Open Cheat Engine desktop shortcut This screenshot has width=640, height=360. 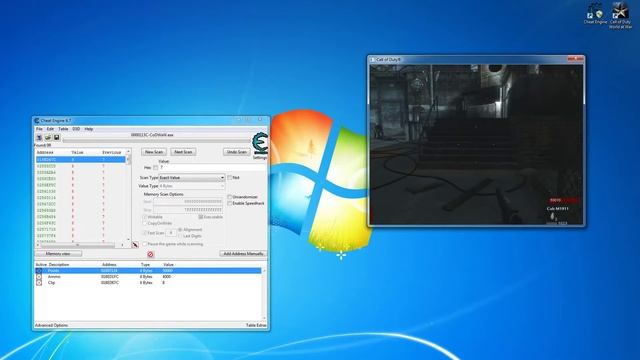tap(595, 15)
